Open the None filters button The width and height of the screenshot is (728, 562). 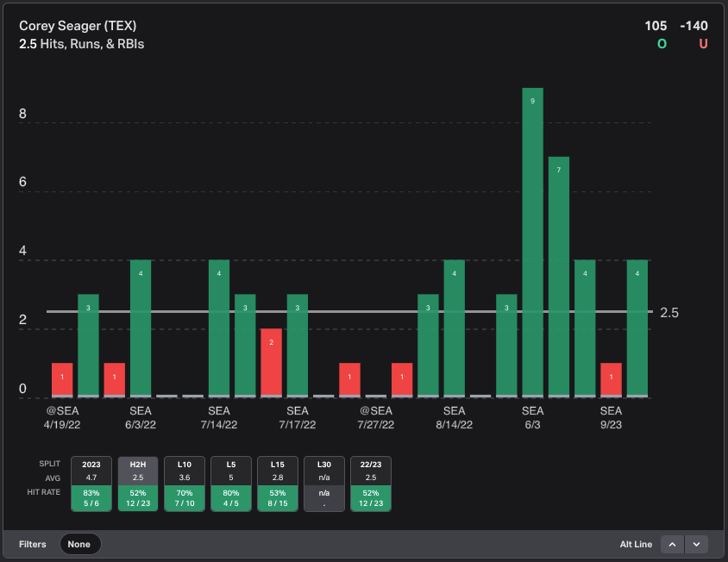(x=80, y=544)
